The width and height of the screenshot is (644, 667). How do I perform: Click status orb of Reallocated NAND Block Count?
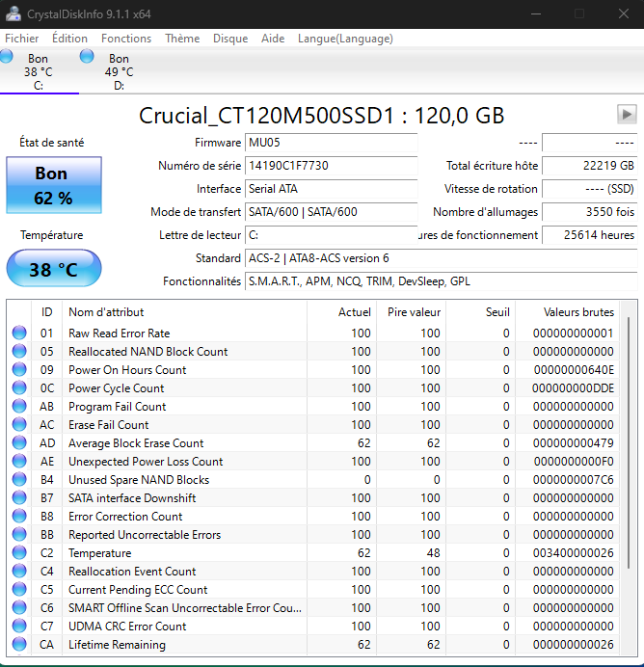tap(19, 351)
